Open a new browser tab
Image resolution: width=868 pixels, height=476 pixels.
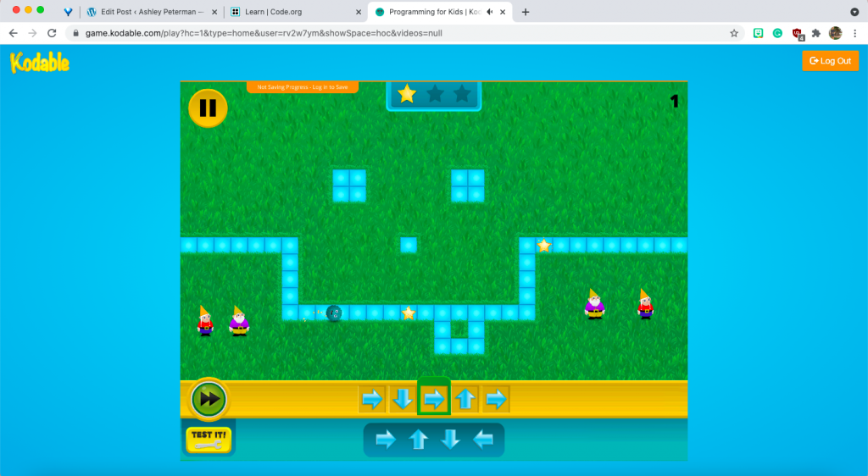tap(526, 12)
